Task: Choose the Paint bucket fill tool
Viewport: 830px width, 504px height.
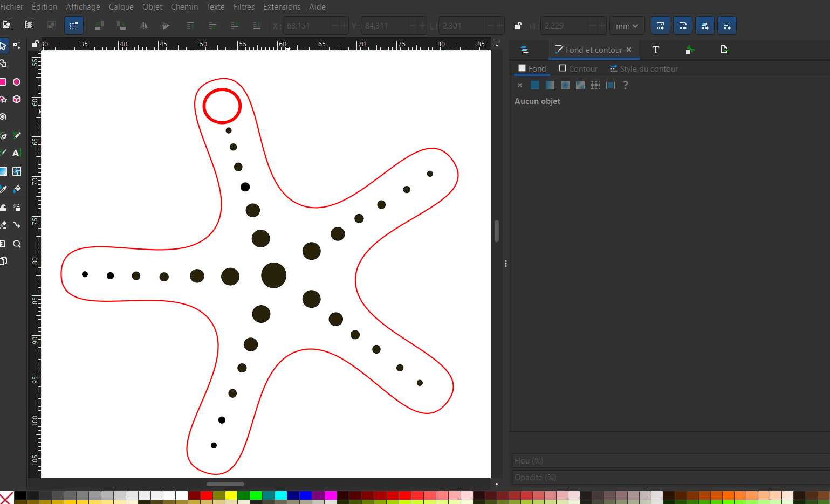Action: pos(17,189)
